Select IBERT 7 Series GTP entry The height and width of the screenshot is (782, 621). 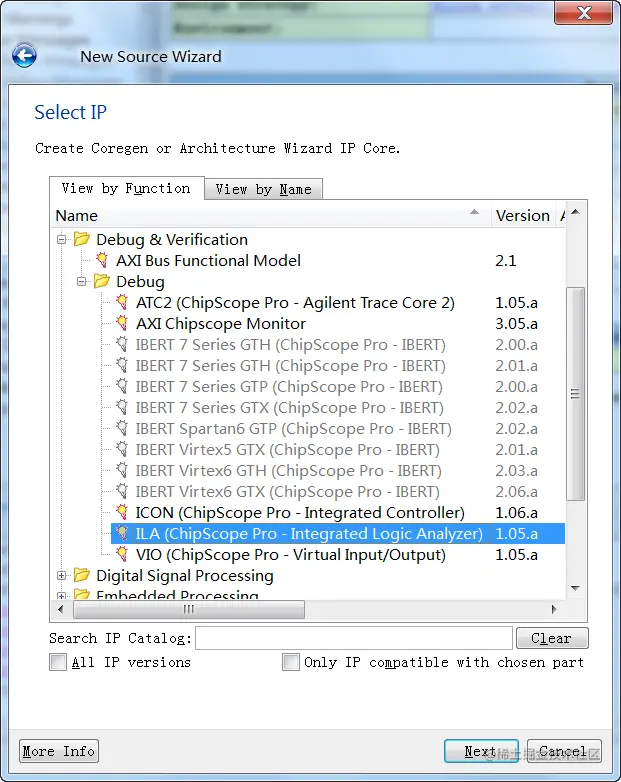(289, 387)
